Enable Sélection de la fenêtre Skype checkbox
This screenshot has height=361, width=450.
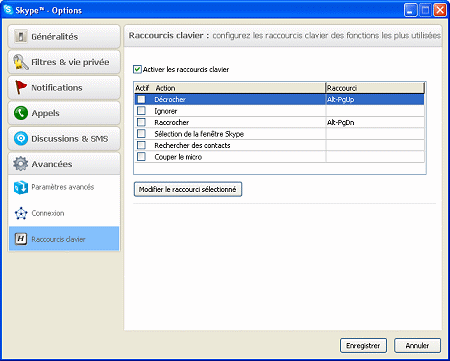coord(141,134)
